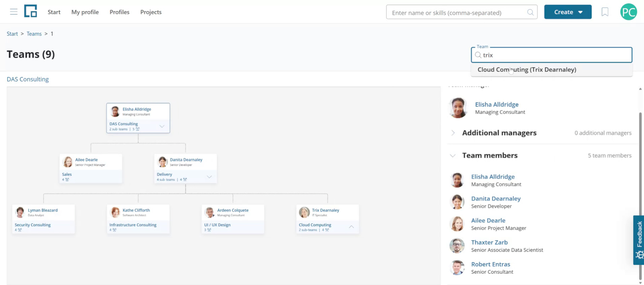The image size is (644, 285).
Task: Click the Feedback bug side tab
Action: click(x=639, y=240)
